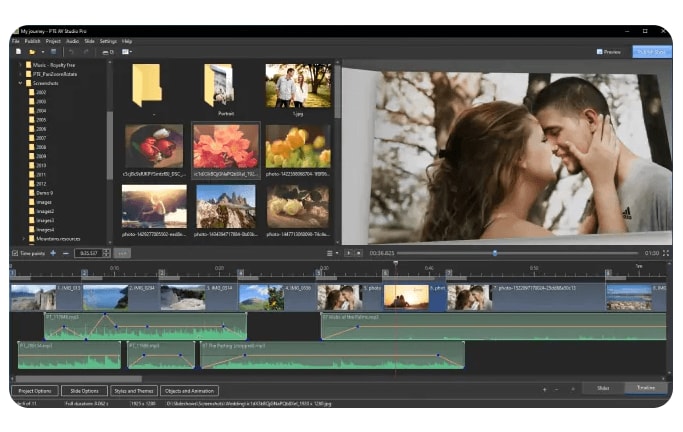The image size is (683, 432).
Task: Click the Undo arrow icon
Action: [x=72, y=51]
